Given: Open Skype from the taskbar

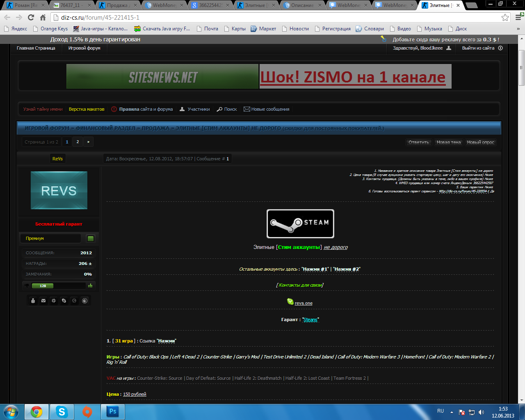Looking at the screenshot, I should 62,412.
